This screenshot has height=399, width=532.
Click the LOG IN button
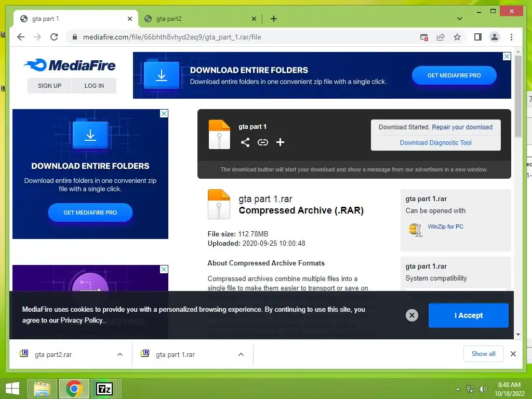95,86
